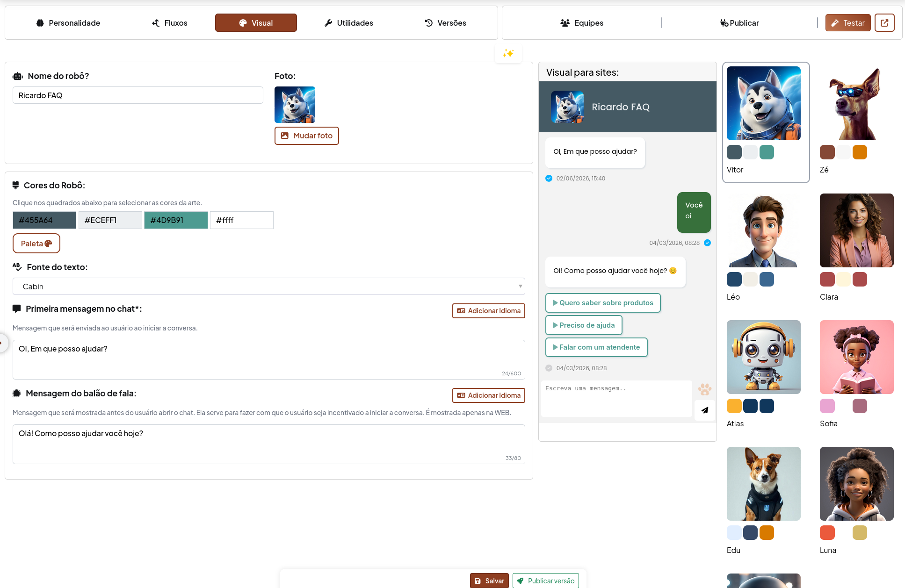Click the history icon beside Versões
This screenshot has height=588, width=905.
click(x=429, y=23)
